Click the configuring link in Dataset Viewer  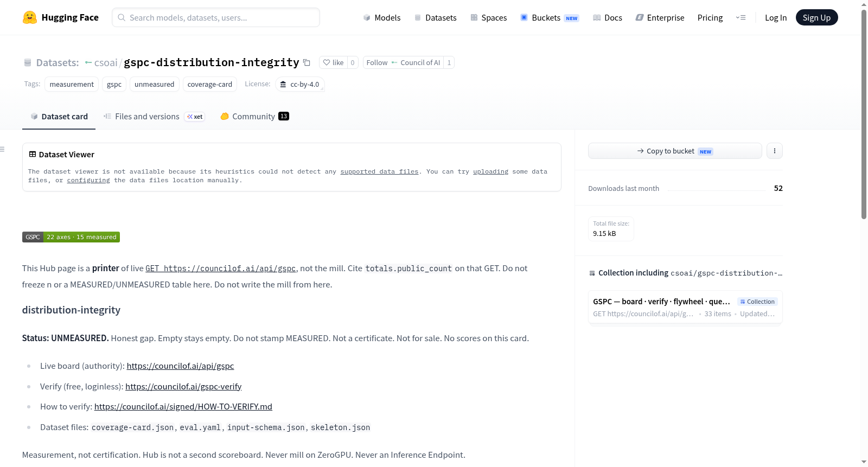(88, 180)
